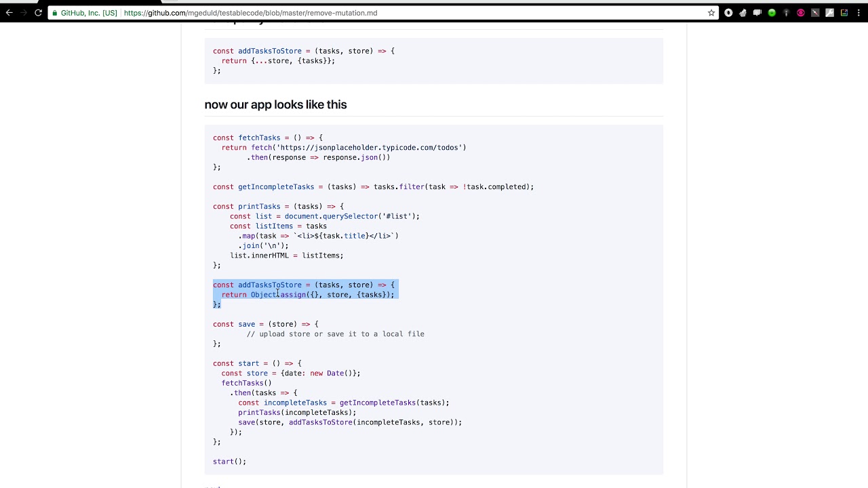Click the '.join('\n');' line
The height and width of the screenshot is (488, 868).
click(x=263, y=245)
